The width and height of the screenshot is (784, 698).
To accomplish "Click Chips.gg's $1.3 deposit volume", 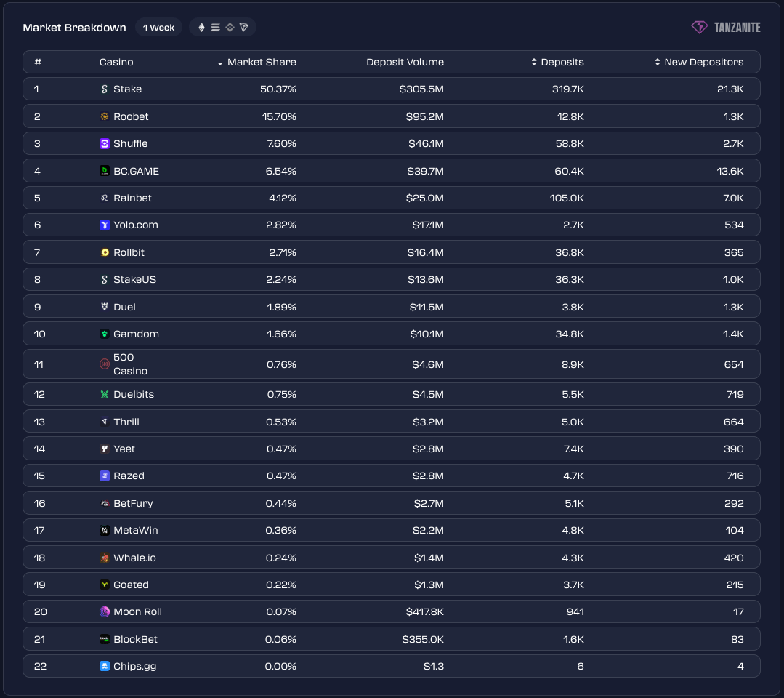I will (x=434, y=667).
